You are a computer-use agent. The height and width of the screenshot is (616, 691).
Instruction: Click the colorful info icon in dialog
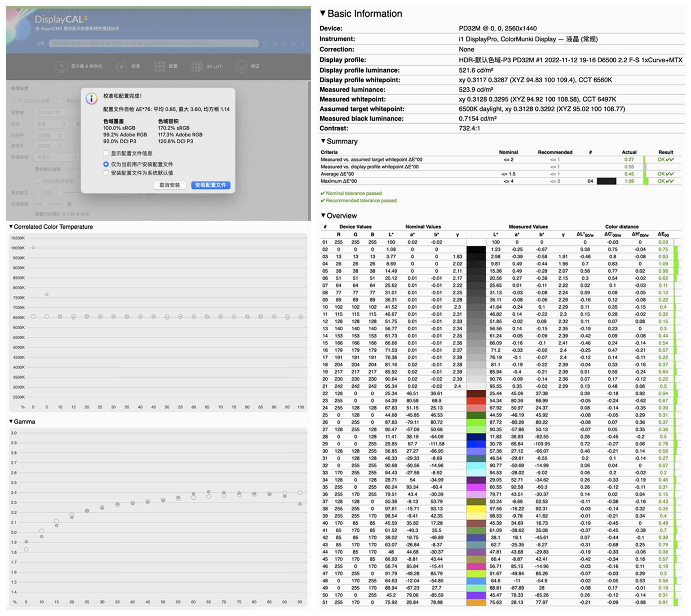(x=92, y=99)
